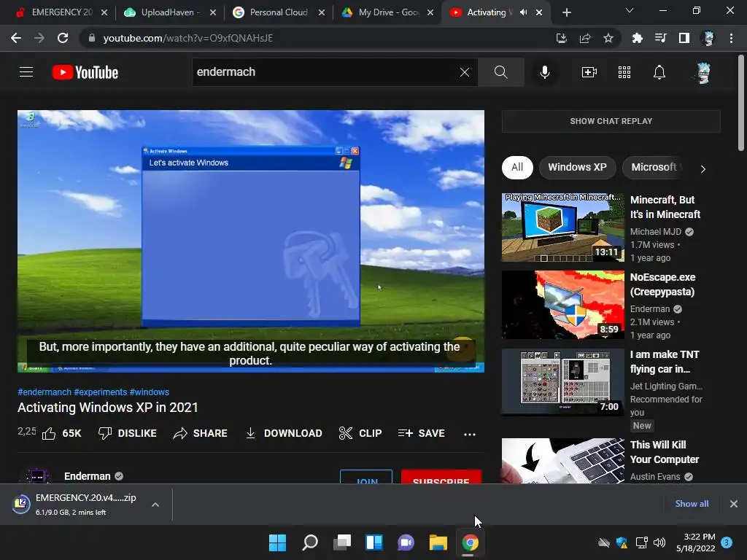
Task: Click the address bar URL
Action: (188, 38)
